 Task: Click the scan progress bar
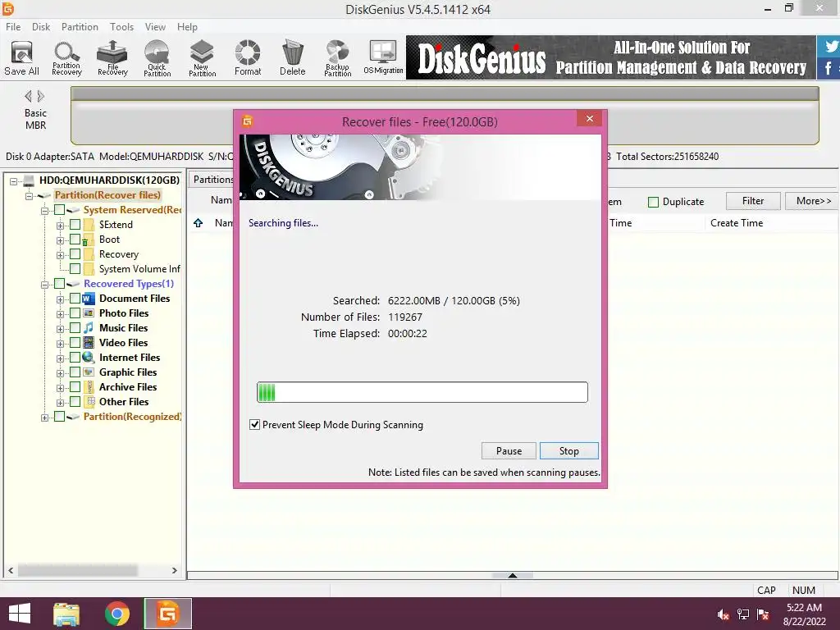point(422,392)
